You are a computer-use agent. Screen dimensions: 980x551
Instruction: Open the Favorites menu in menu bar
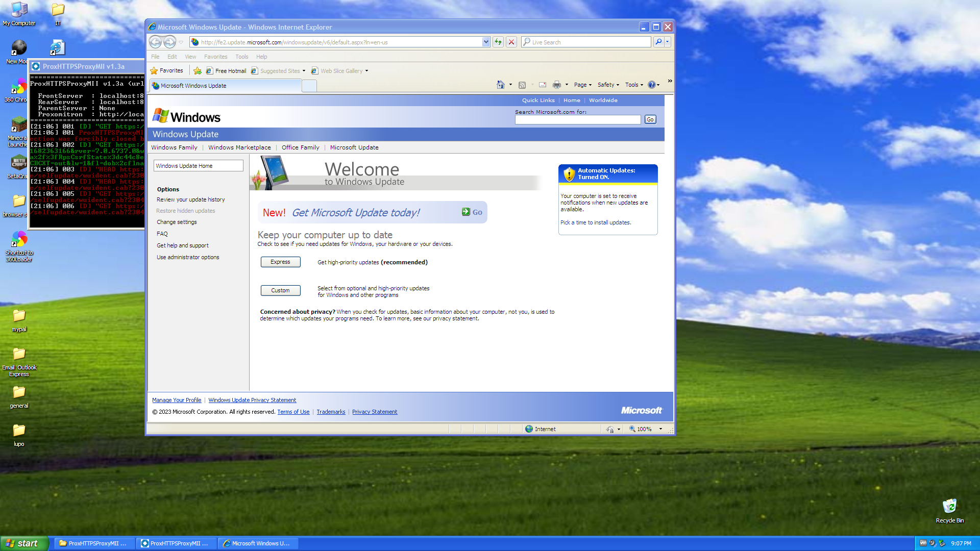pyautogui.click(x=215, y=57)
